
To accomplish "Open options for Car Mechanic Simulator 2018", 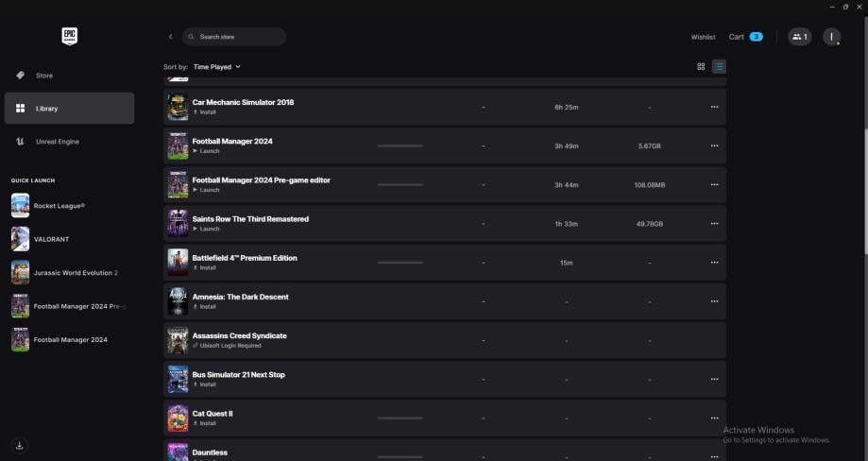I will 714,107.
